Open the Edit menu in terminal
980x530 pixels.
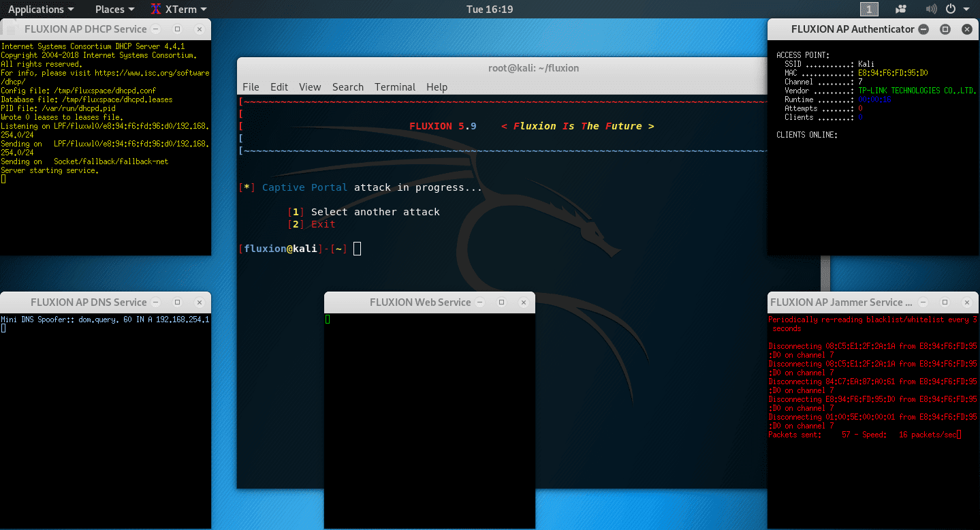279,87
